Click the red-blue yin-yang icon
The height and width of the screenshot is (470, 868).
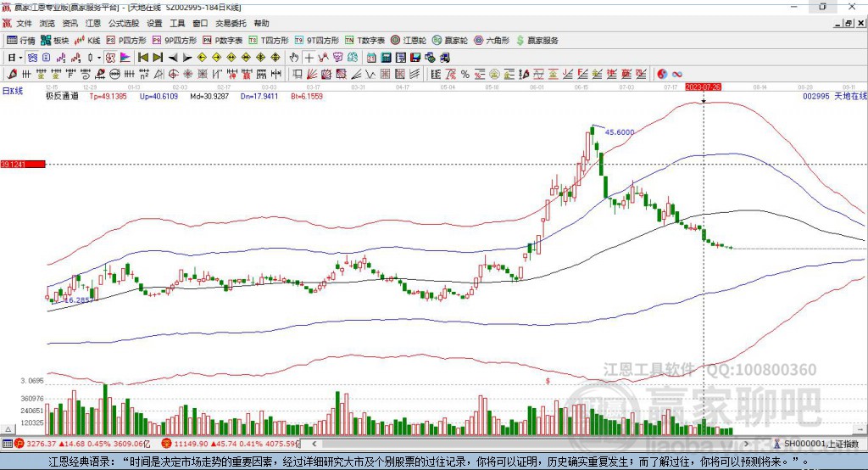click(662, 75)
